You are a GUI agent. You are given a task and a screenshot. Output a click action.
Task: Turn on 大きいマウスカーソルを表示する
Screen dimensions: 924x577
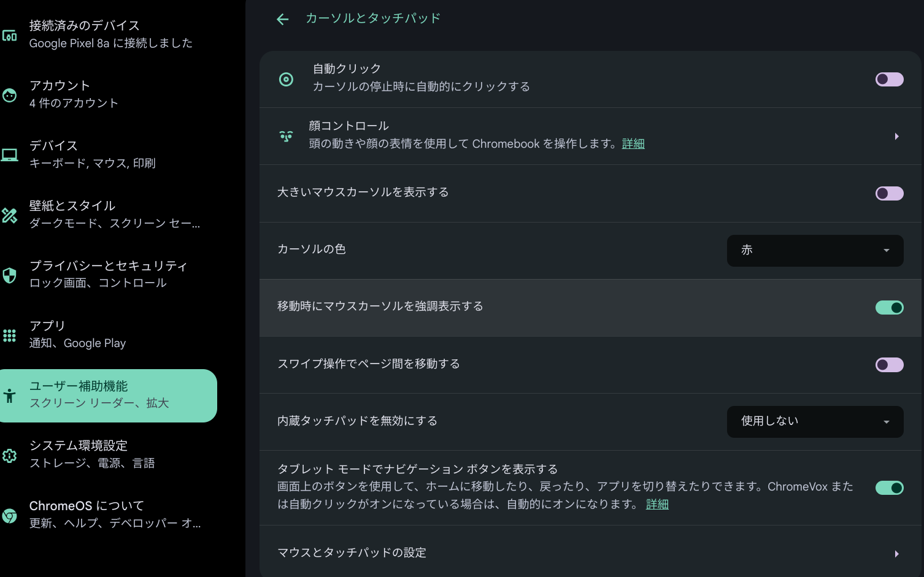(889, 193)
